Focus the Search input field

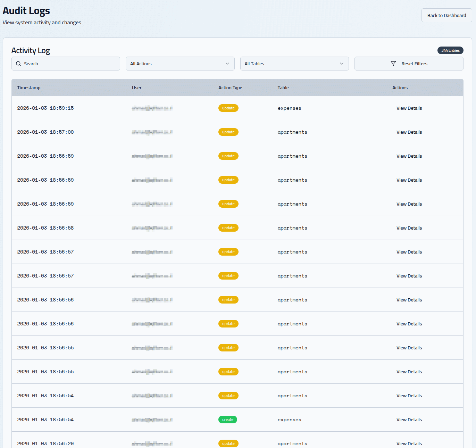[69, 64]
